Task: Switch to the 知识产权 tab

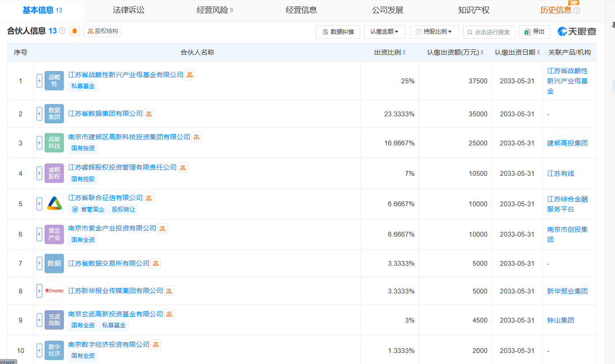Action: click(474, 10)
